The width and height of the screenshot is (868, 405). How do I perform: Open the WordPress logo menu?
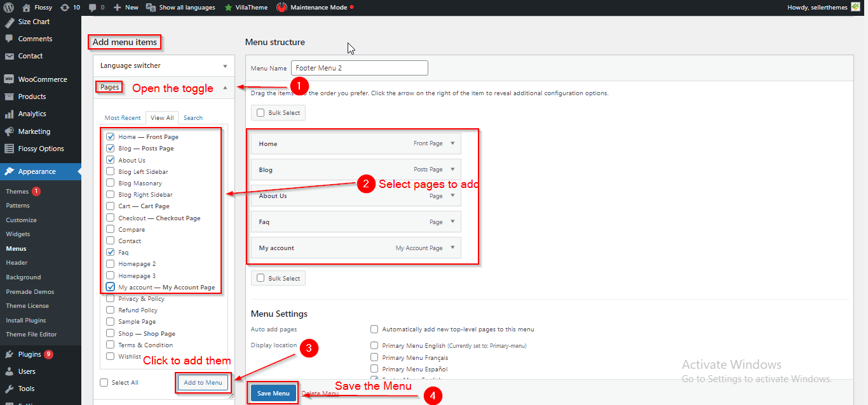pyautogui.click(x=9, y=8)
